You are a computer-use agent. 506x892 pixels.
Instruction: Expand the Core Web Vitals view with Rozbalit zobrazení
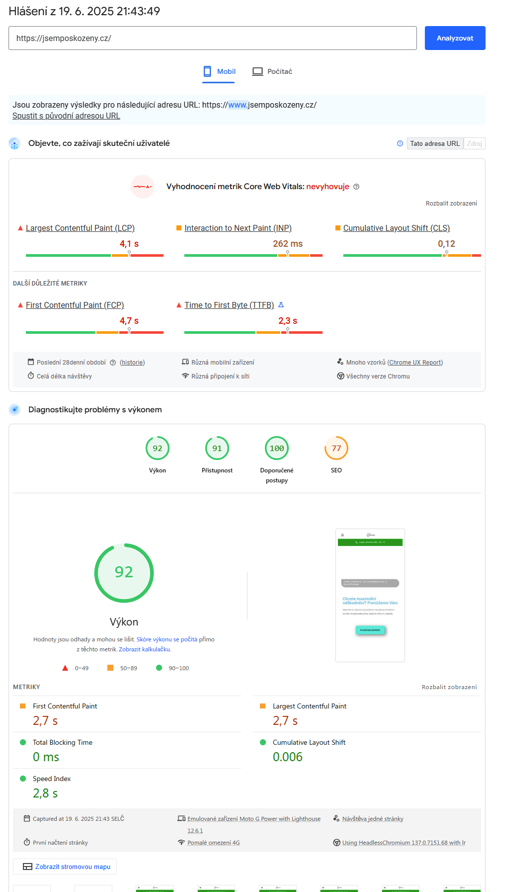click(x=451, y=204)
